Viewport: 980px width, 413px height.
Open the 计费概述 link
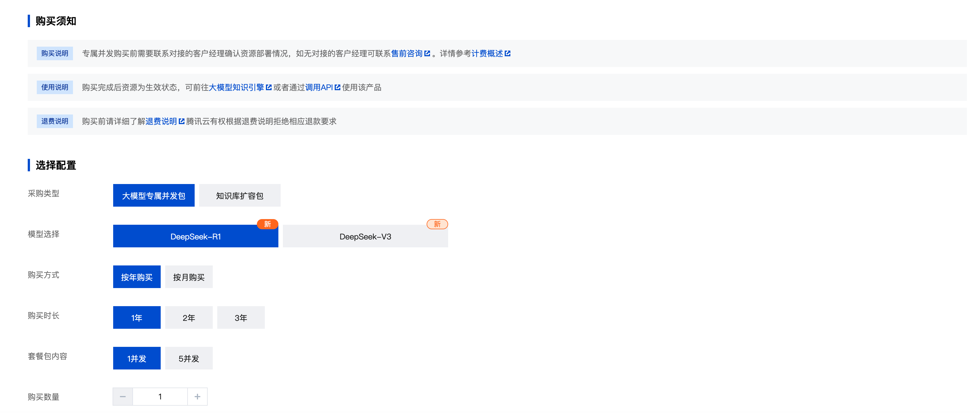(x=487, y=54)
